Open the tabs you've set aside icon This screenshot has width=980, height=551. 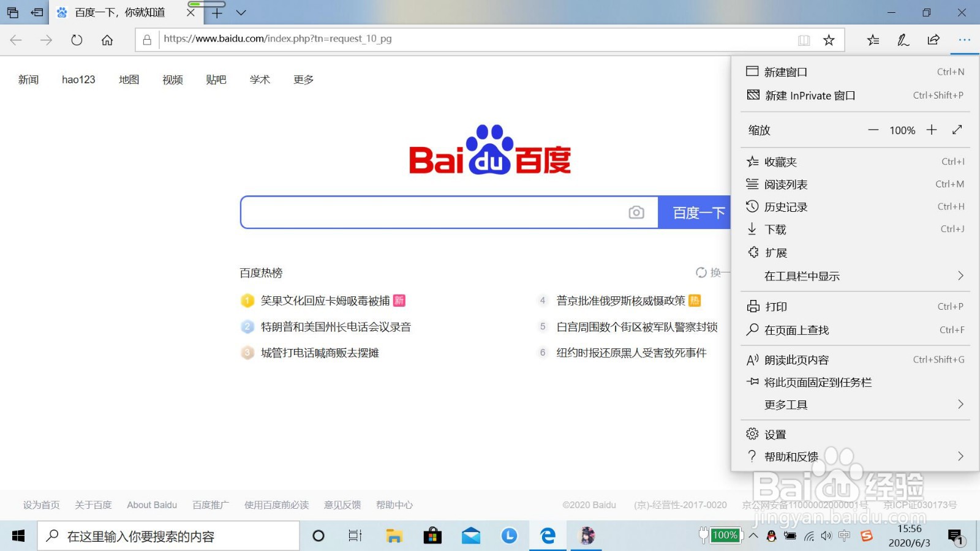click(x=12, y=12)
